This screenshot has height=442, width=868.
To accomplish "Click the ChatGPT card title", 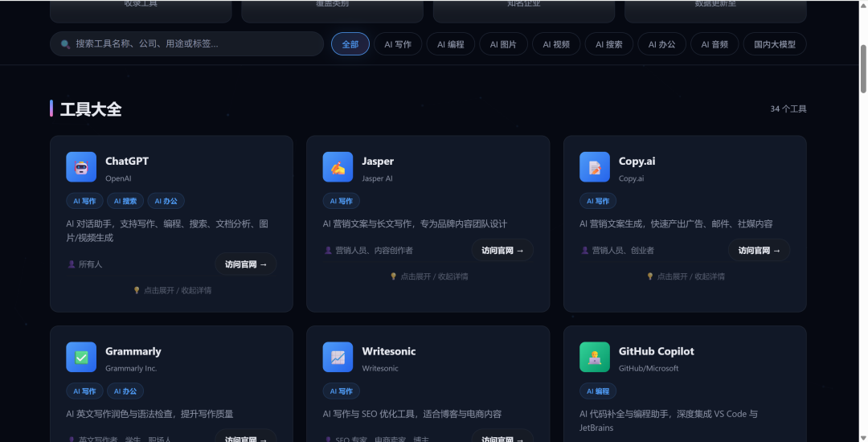I will point(127,161).
